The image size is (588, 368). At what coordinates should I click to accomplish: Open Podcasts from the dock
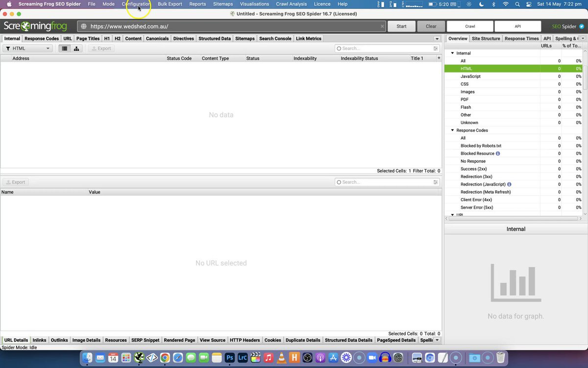pos(320,358)
